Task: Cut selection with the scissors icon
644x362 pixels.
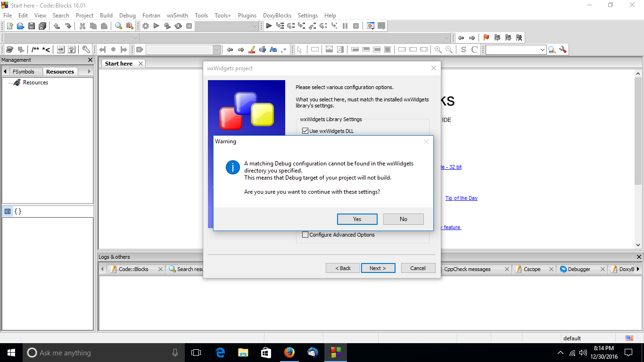Action: [x=82, y=26]
